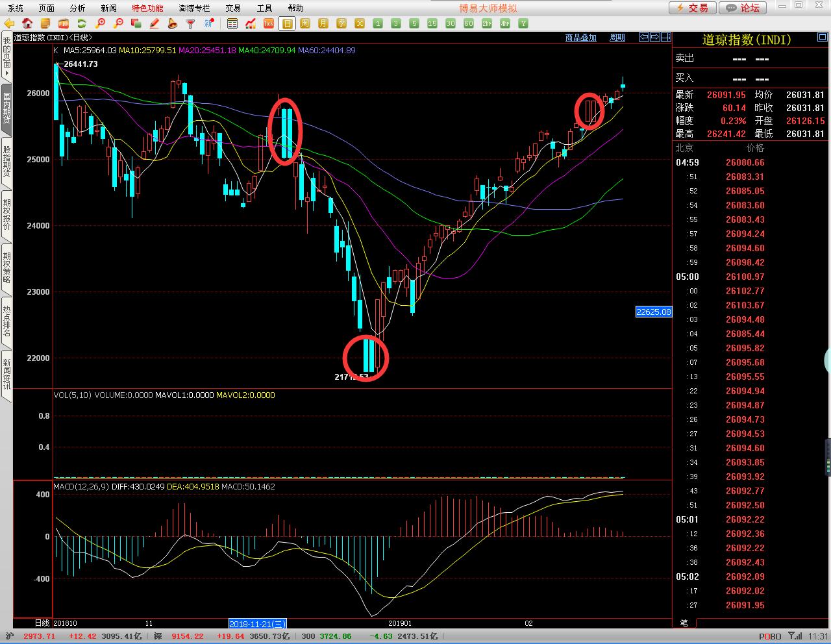
Task: Click the 2018-11-21 date marker on timeline
Action: pyautogui.click(x=258, y=623)
